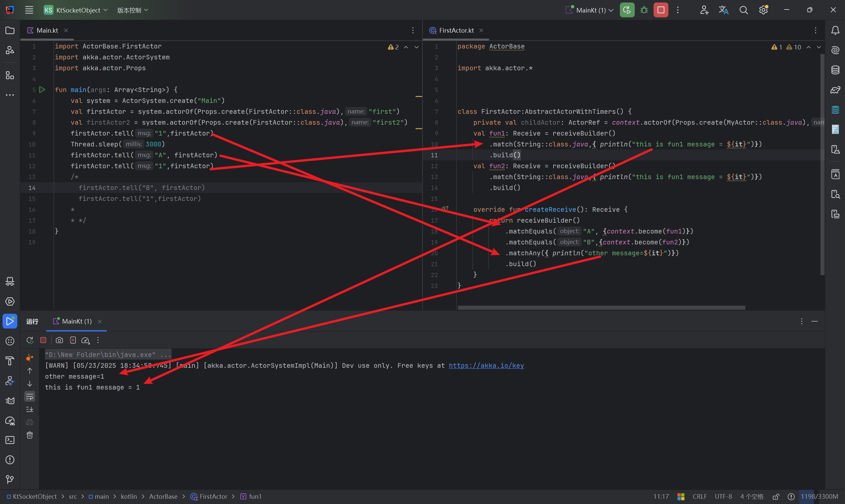Change file encoding UTF-8 in status bar
The width and height of the screenshot is (845, 504).
[723, 496]
